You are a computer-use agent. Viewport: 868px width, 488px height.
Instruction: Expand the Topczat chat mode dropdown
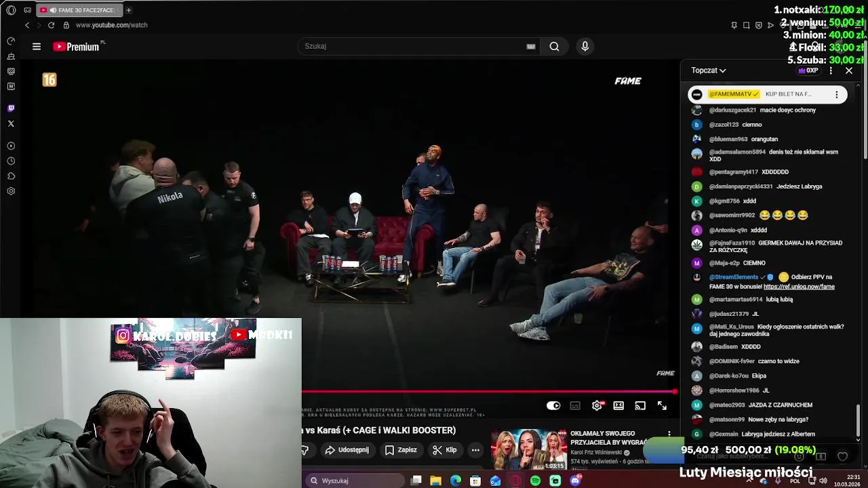coord(709,70)
